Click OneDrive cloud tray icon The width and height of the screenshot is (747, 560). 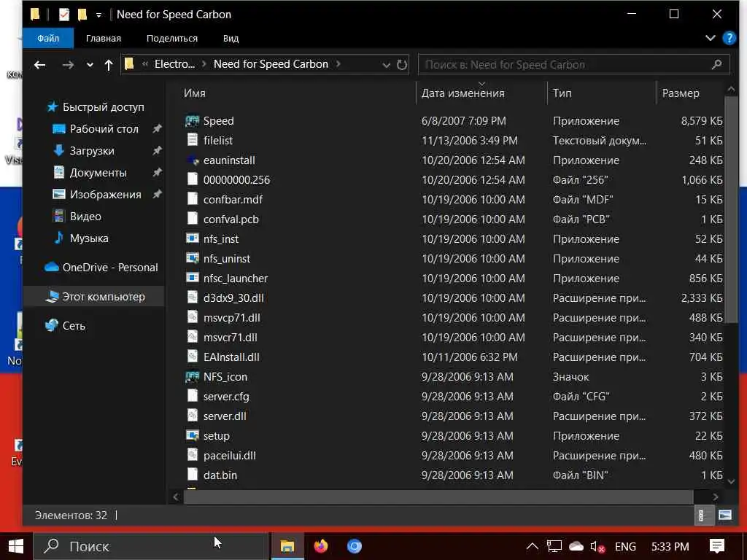(x=576, y=546)
